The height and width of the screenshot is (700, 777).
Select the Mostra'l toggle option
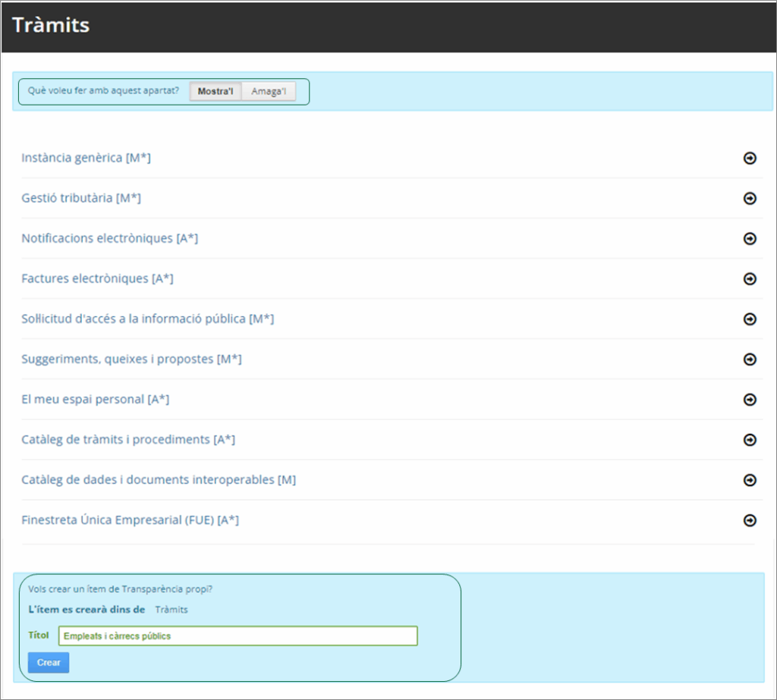pyautogui.click(x=215, y=92)
